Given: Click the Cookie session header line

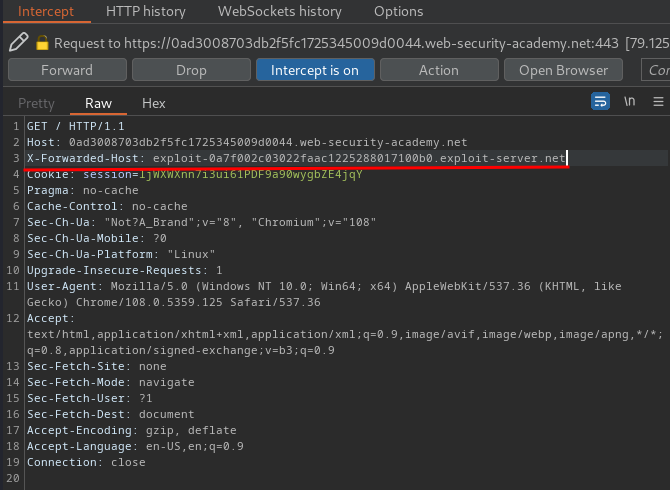Looking at the screenshot, I should pos(195,174).
